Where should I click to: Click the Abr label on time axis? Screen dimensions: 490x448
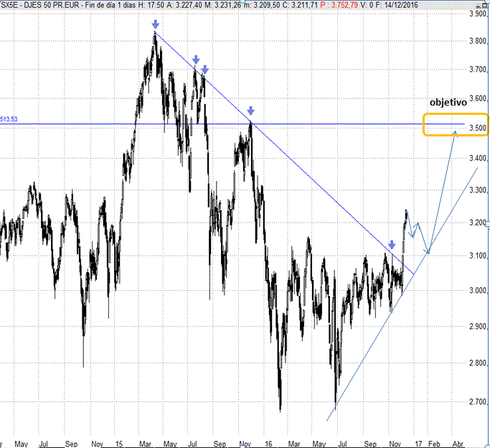458,444
